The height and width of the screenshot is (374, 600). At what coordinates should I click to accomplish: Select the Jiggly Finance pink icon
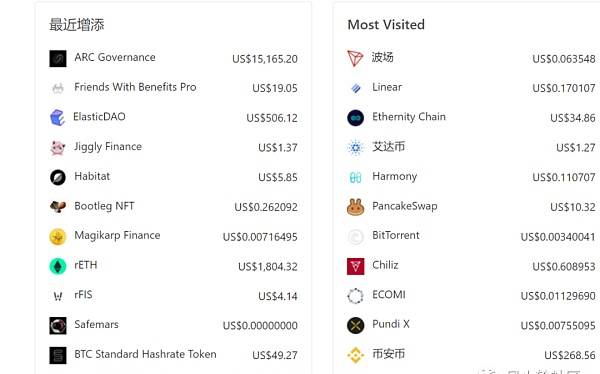tap(58, 147)
